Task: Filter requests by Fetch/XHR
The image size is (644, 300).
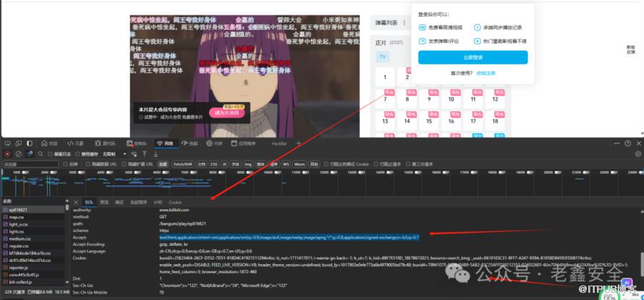Action: [183, 164]
